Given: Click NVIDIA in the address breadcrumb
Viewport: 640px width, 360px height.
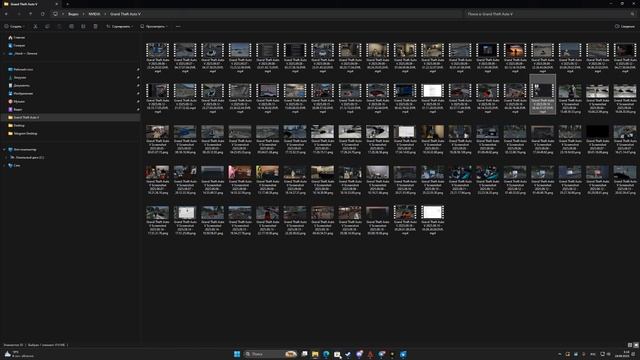Looking at the screenshot, I should coord(94,14).
